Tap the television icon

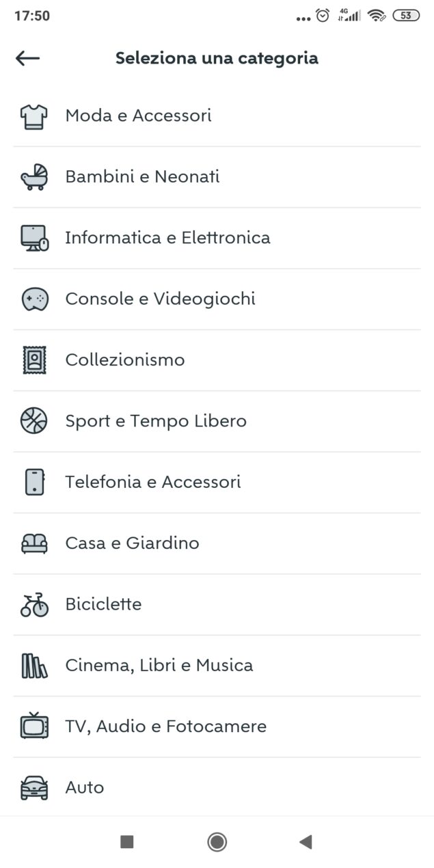click(x=34, y=726)
